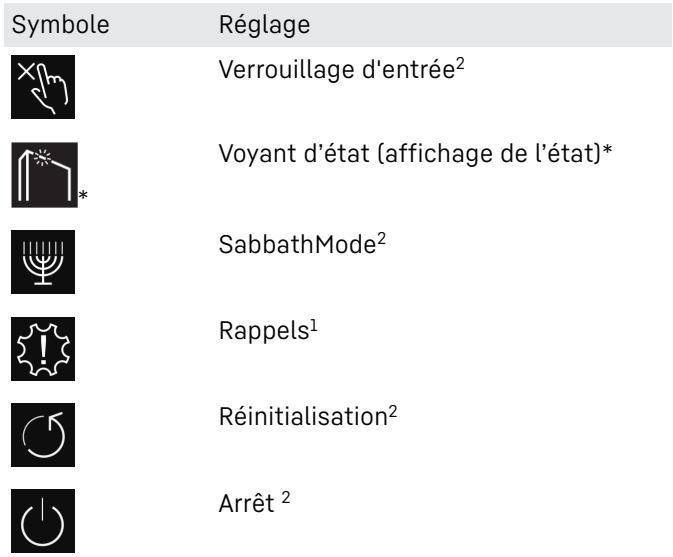673x557 pixels.
Task: Click superscript 2 after Verrouillage d'entrée
Action: [x=460, y=65]
